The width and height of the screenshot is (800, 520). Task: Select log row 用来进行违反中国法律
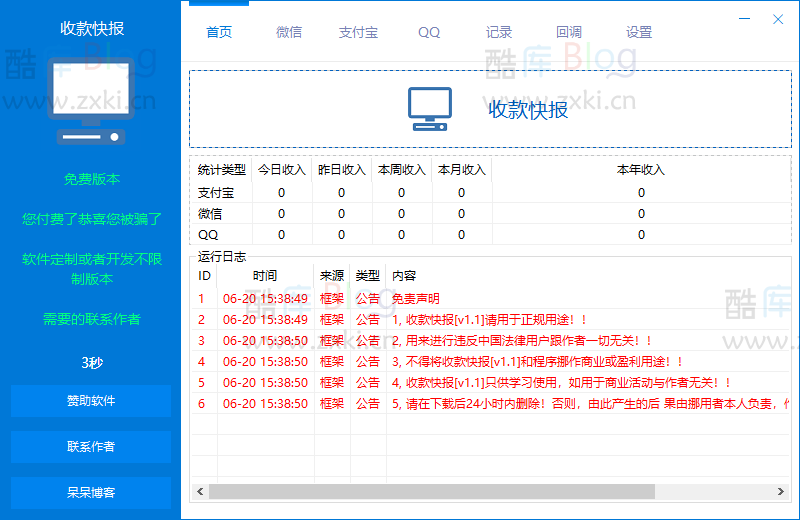pyautogui.click(x=490, y=340)
